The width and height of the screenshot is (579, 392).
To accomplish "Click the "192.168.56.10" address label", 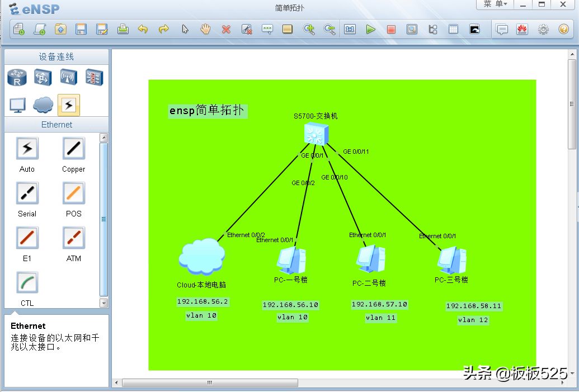I will tap(290, 305).
